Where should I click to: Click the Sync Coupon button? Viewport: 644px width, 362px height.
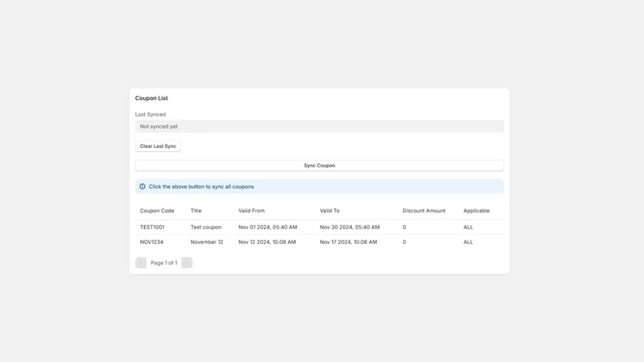320,166
